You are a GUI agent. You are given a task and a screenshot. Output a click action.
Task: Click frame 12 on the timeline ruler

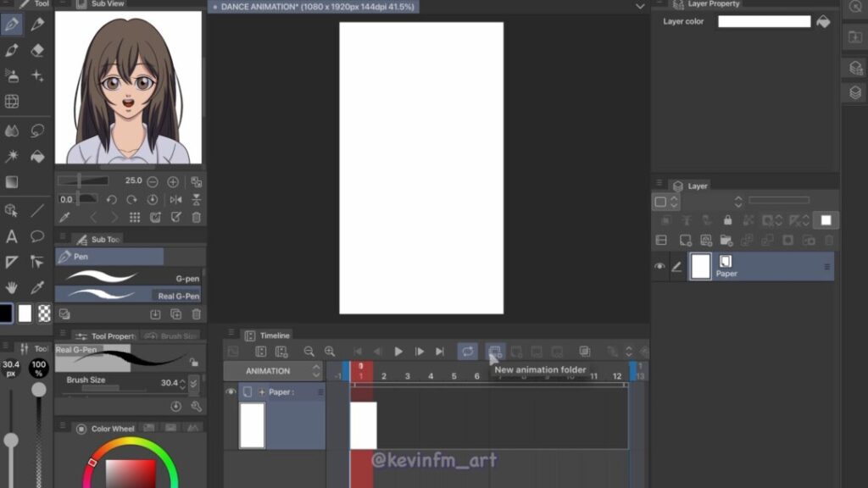pos(617,375)
